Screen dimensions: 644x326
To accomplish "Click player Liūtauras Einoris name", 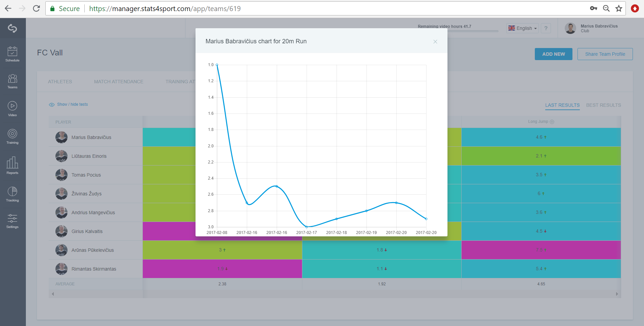I will (89, 156).
